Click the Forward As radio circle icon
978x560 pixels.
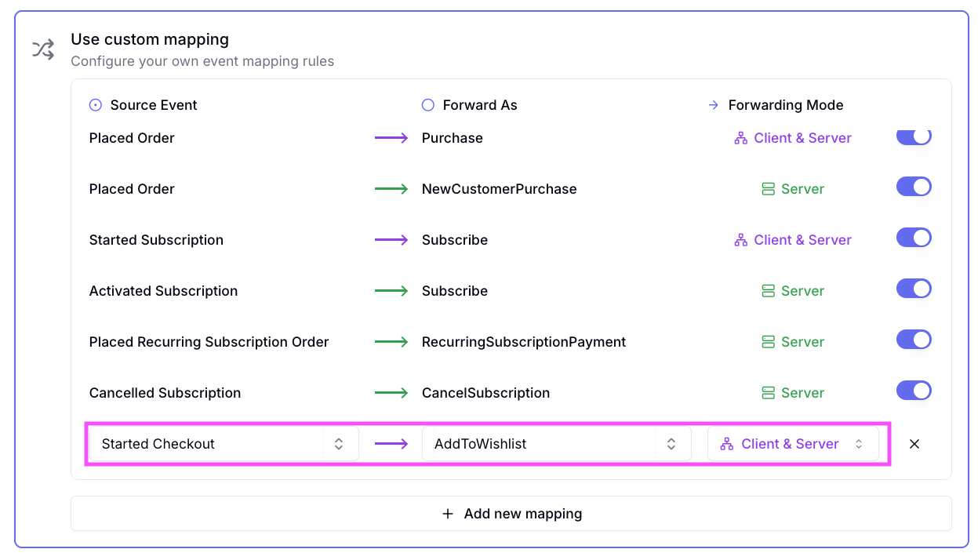coord(427,104)
